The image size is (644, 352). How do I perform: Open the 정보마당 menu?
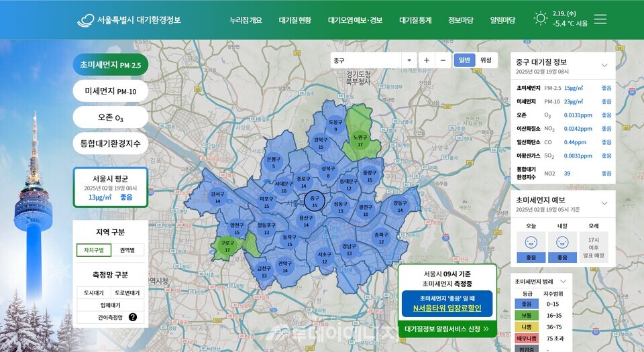click(461, 20)
